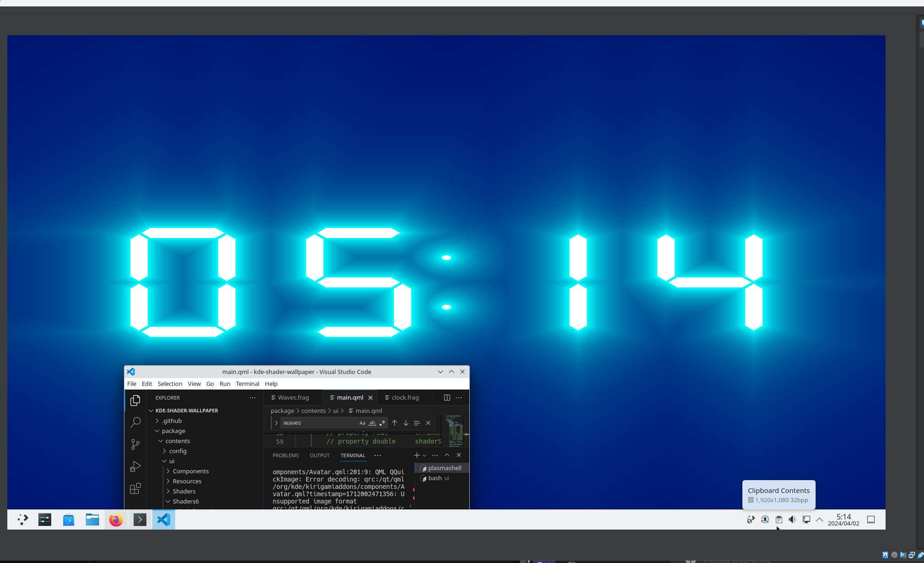Open the Edit menu
Image resolution: width=924 pixels, height=563 pixels.
click(x=147, y=384)
